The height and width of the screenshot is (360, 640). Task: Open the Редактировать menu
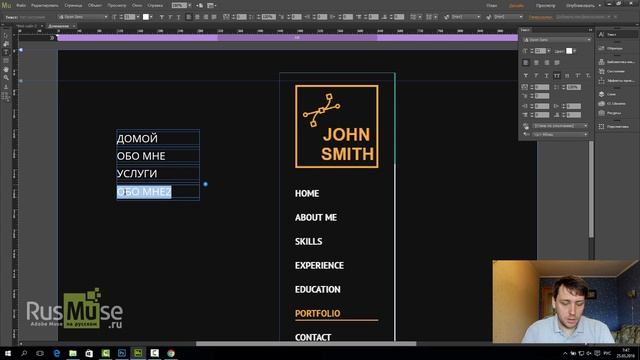point(44,5)
